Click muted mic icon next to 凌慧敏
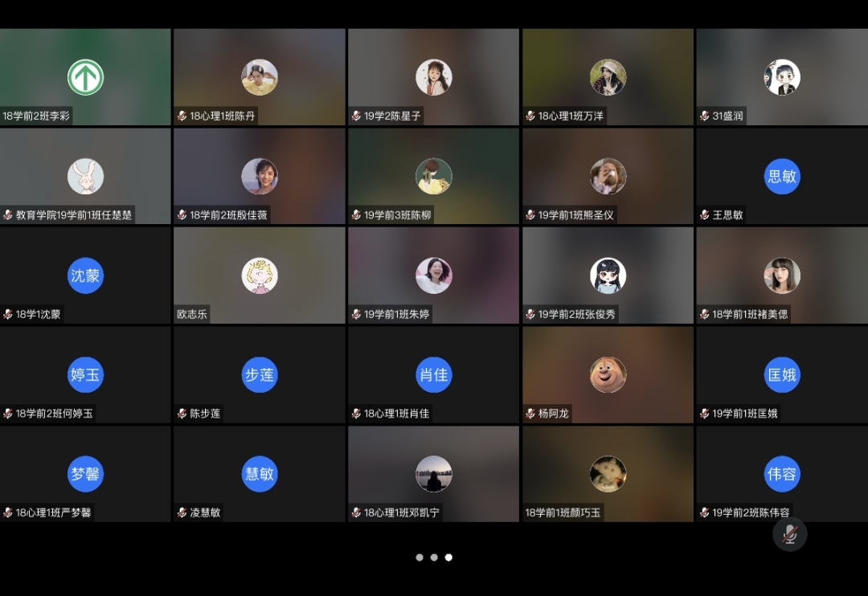 [182, 512]
